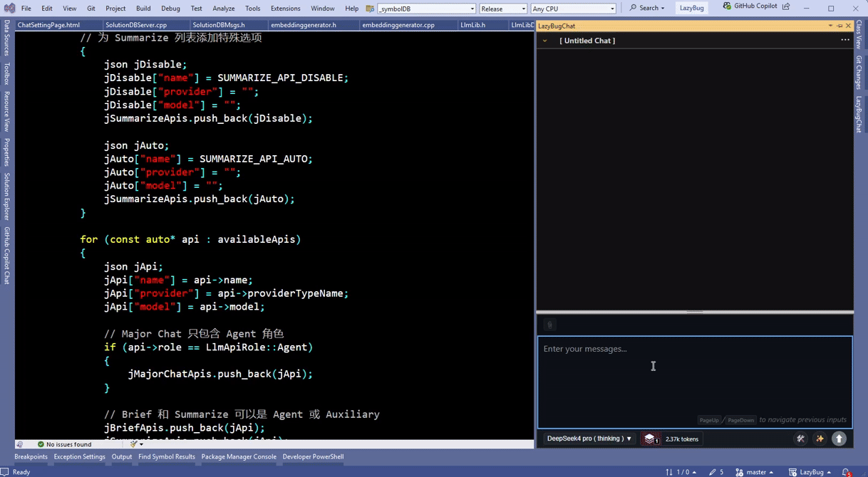
Task: Open the tools wrench-hammer icon in chat
Action: (x=800, y=439)
